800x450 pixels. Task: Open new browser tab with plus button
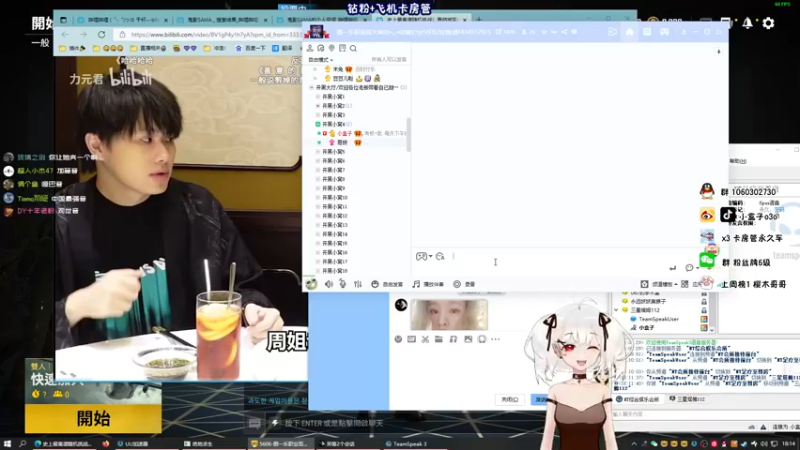(479, 20)
